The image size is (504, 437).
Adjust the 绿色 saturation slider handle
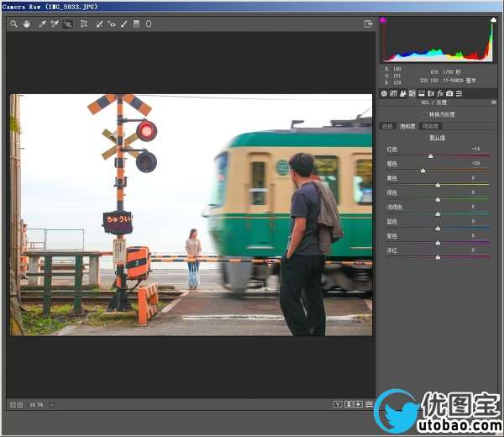pos(438,200)
